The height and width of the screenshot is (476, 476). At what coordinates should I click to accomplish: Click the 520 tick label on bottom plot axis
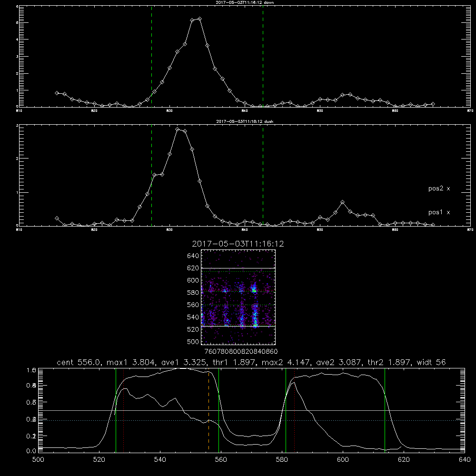(99, 460)
